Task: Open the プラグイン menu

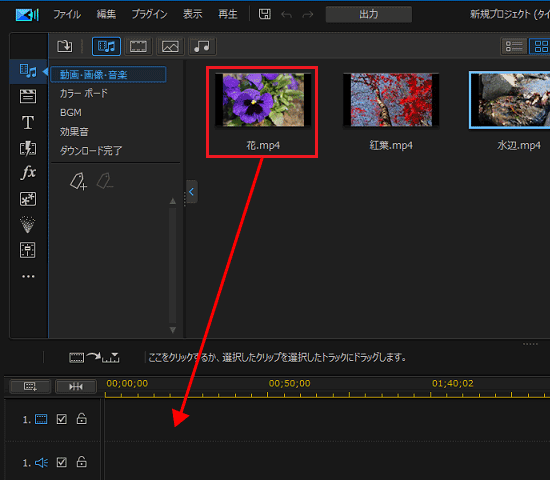Action: 149,14
